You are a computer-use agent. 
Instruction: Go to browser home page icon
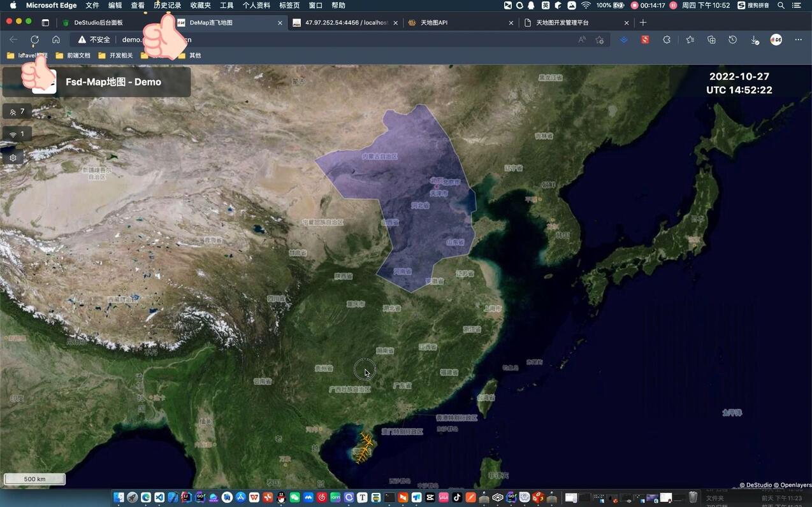[56, 39]
